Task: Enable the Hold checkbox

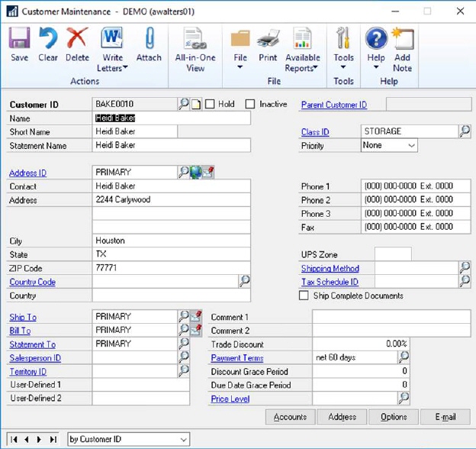Action: coord(211,104)
